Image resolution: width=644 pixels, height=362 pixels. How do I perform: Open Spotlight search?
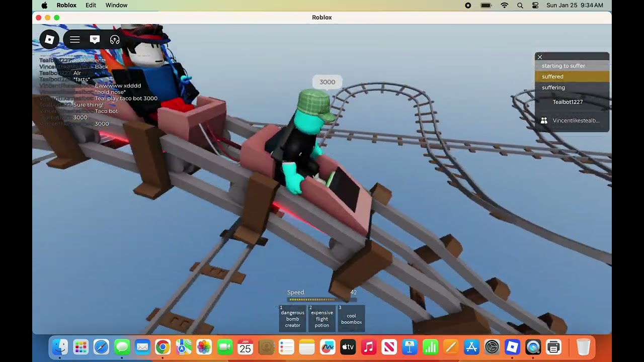coord(520,5)
